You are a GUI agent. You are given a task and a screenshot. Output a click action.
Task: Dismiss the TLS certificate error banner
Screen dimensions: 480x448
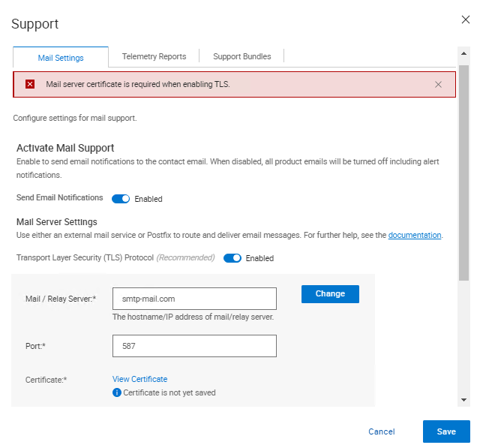click(x=438, y=85)
